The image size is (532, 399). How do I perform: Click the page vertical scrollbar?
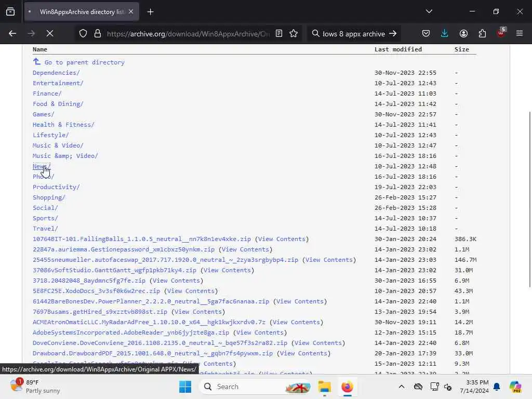[529, 199]
